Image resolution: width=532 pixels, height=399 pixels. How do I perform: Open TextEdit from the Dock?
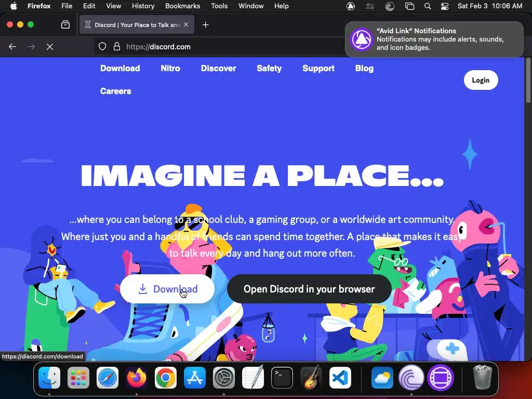point(253,377)
